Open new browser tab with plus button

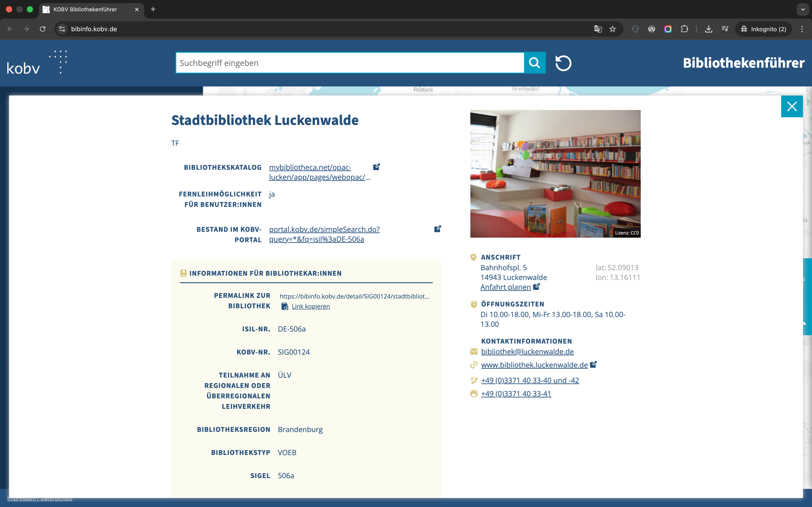(x=153, y=9)
